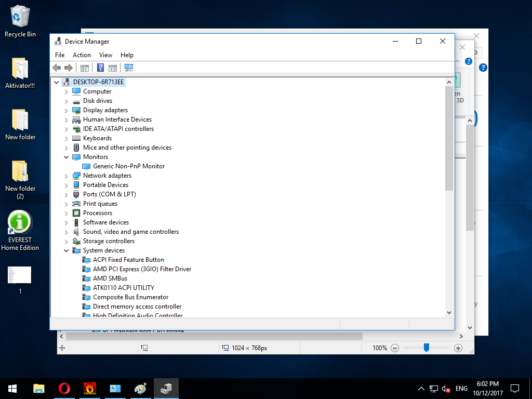The image size is (532, 399).
Task: Expand Human Interface Devices category
Action: coord(66,120)
